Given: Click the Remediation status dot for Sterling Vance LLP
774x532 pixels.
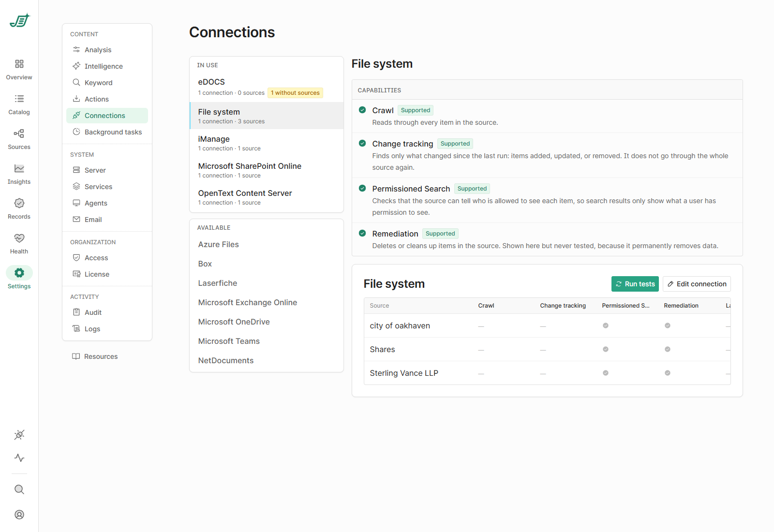Looking at the screenshot, I should pyautogui.click(x=668, y=373).
